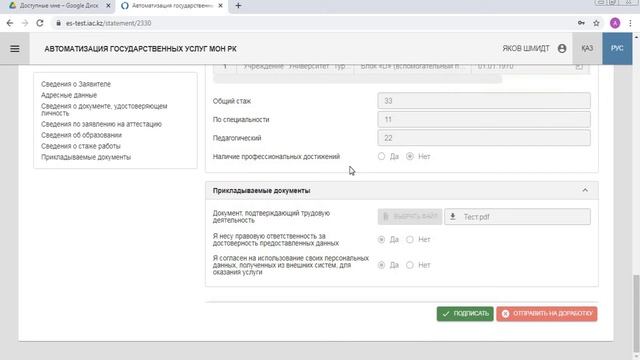Viewport: 640px width, 360px height.
Task: Click the ВЫБРАТЬ ФАЙЛ button
Action: [410, 217]
